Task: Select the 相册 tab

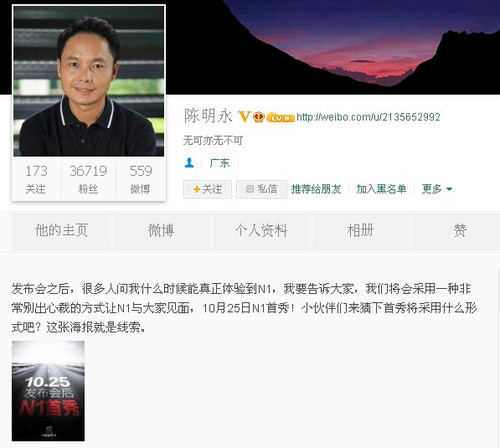Action: (361, 231)
